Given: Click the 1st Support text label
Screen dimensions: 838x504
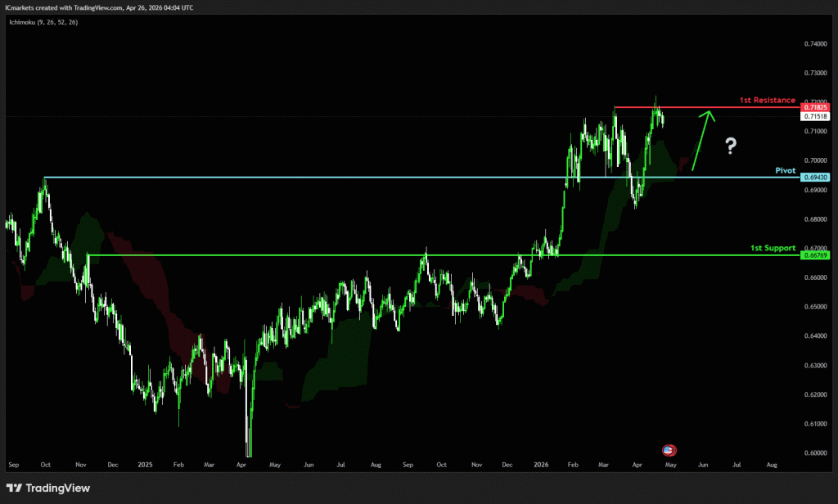Looking at the screenshot, I should pos(773,247).
